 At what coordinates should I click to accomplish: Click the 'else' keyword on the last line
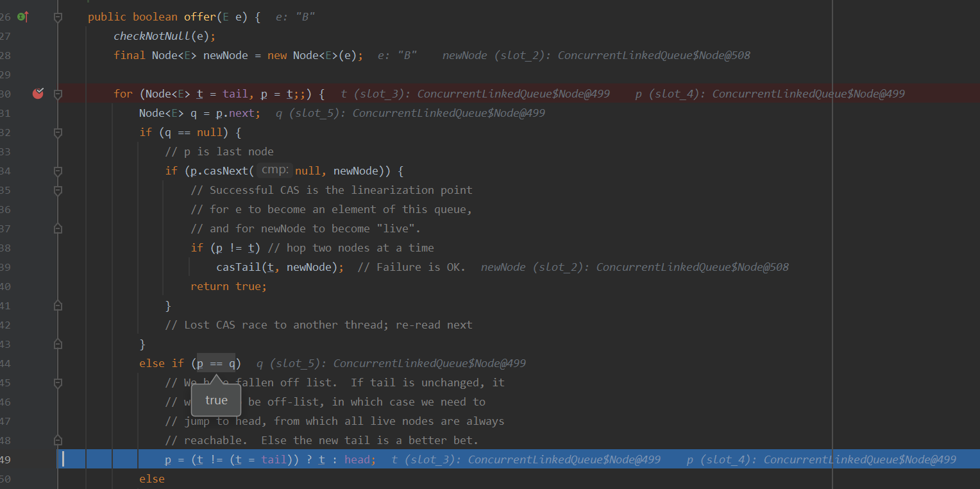coord(152,479)
